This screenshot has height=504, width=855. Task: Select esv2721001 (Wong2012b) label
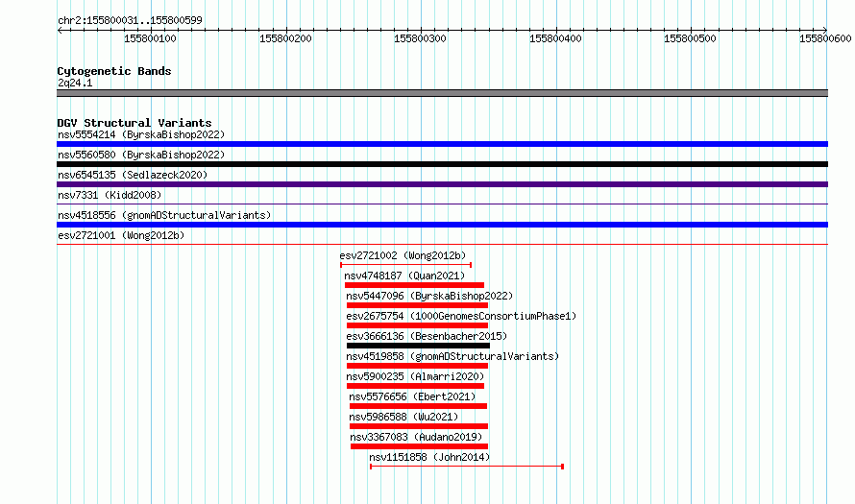click(121, 235)
